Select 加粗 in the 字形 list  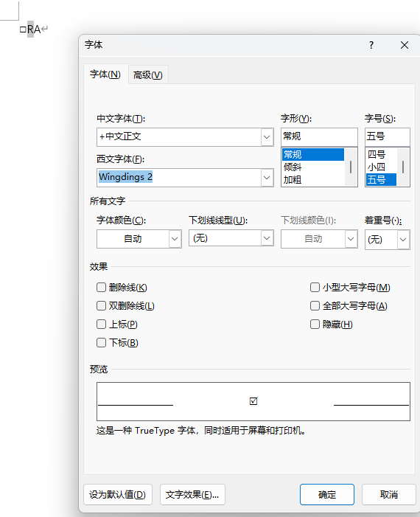click(x=313, y=180)
